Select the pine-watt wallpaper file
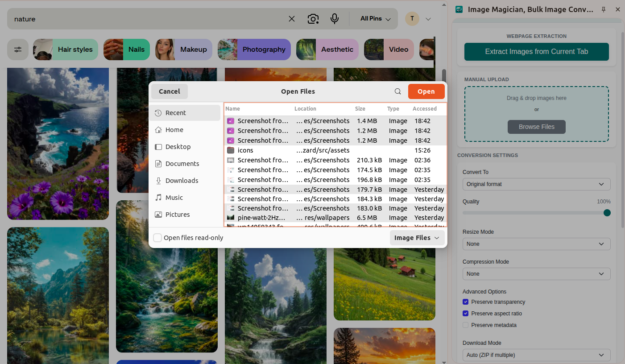Screen dimensions: 625x364 pyautogui.click(x=335, y=218)
